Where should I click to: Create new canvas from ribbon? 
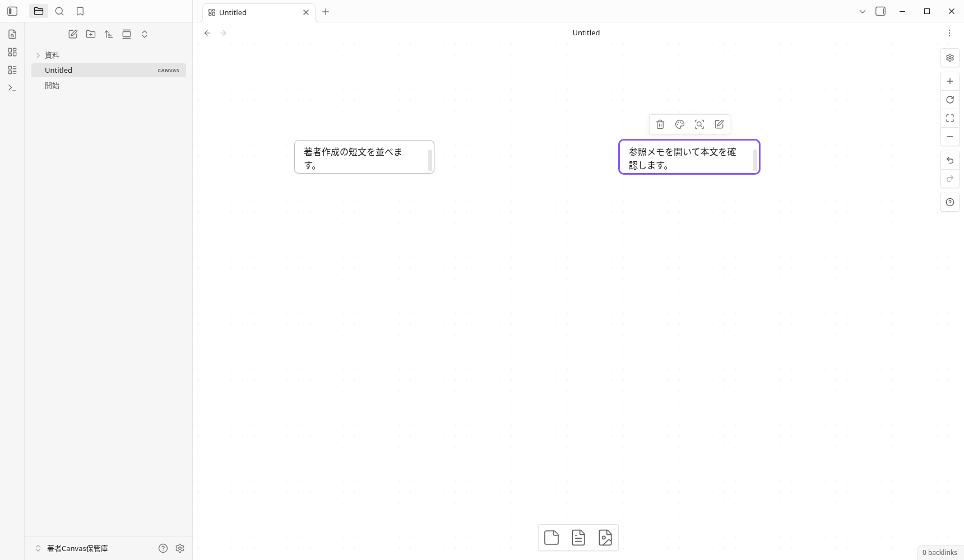point(12,52)
